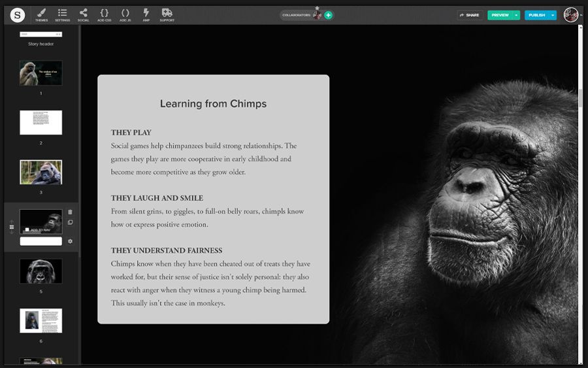Image resolution: width=588 pixels, height=368 pixels.
Task: Add a collaborator with the plus button
Action: (328, 15)
